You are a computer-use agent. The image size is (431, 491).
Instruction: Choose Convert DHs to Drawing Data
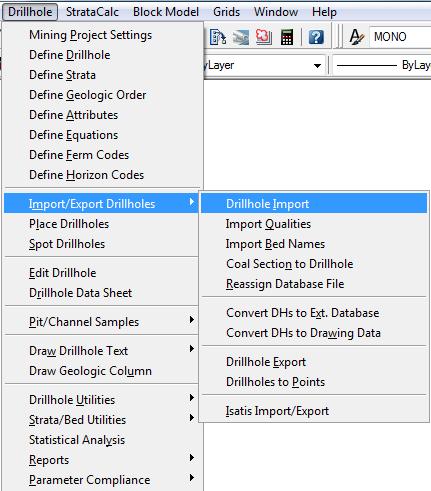click(x=314, y=333)
